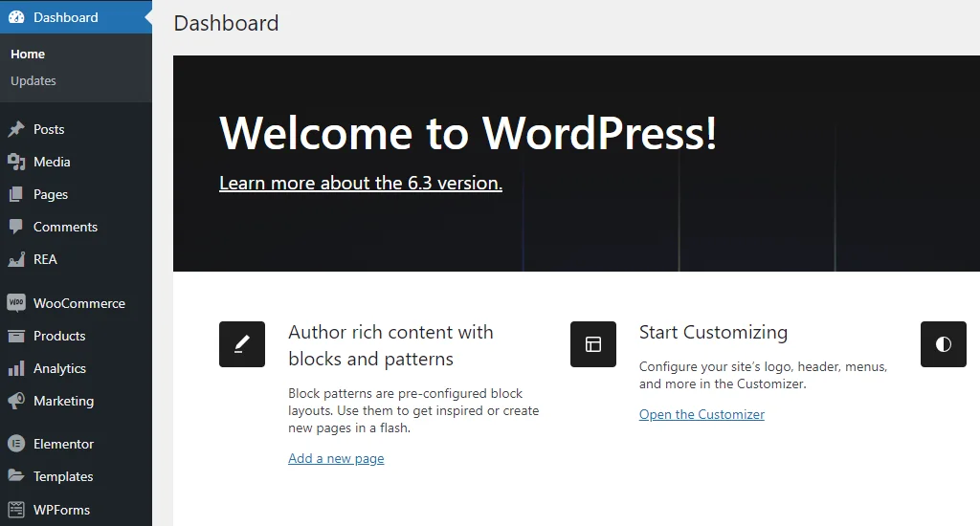Click the Media library icon

16,162
